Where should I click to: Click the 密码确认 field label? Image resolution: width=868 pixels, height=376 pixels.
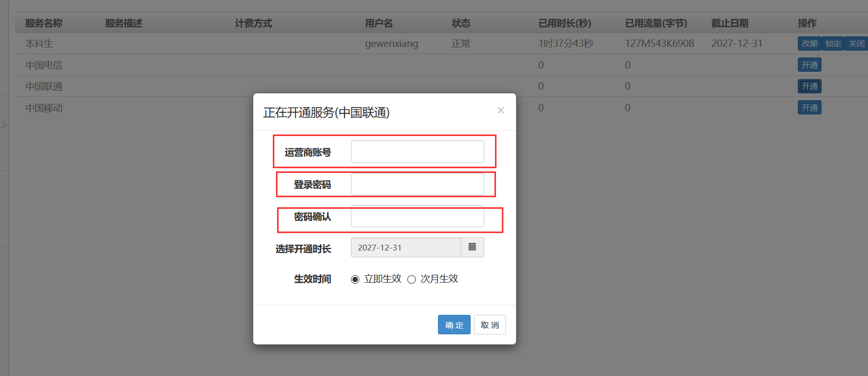coord(312,217)
